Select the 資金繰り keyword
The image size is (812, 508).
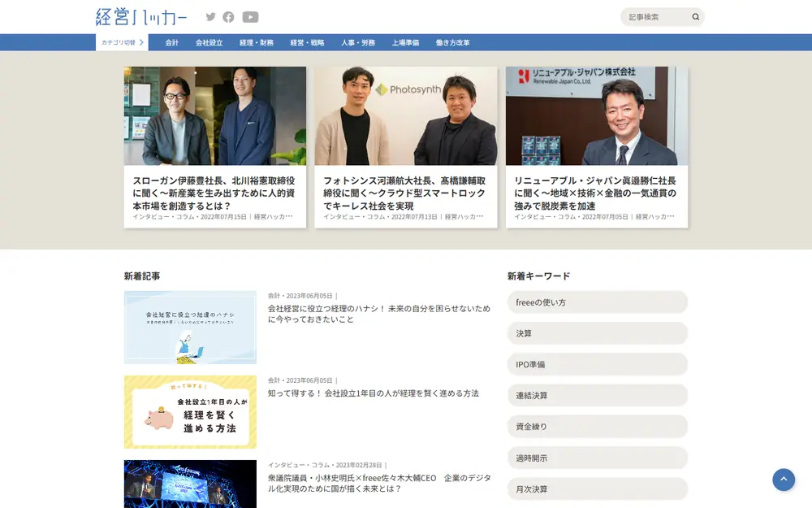(597, 427)
